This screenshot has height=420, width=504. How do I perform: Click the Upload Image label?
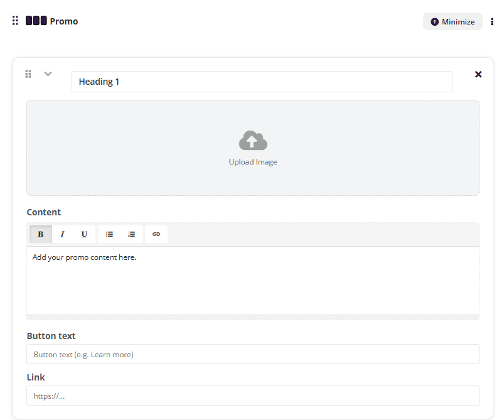[x=253, y=162]
